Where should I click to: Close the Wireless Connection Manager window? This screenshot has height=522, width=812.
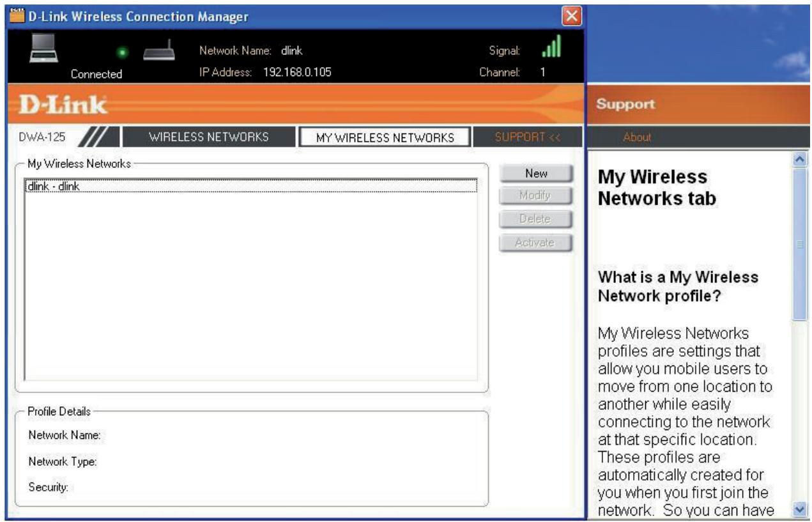(572, 16)
